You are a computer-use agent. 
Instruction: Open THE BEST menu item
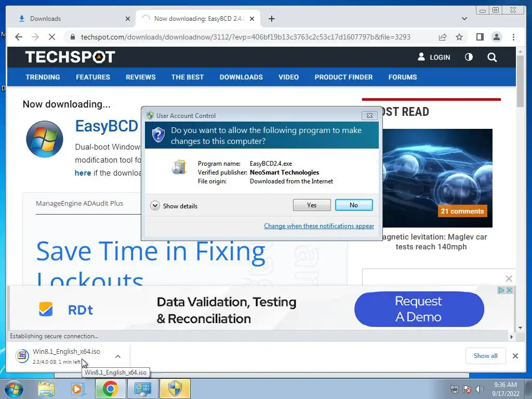(187, 77)
